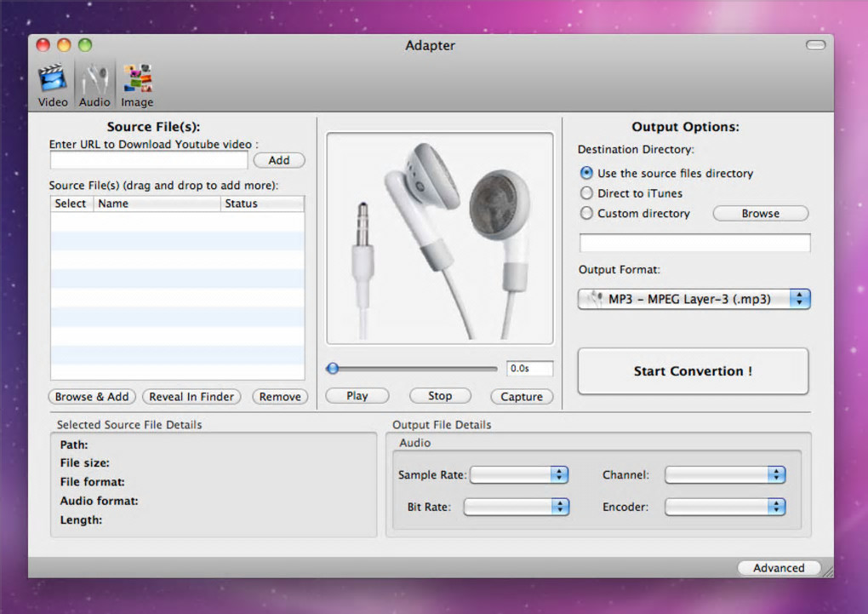This screenshot has width=868, height=614.
Task: Stop playback with the Stop button
Action: tap(440, 396)
